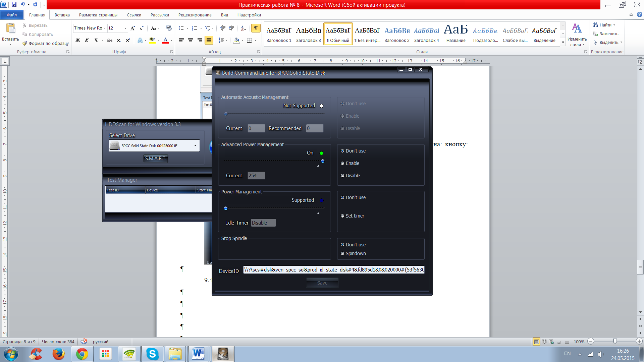Increase paragraph indent
The image size is (644, 362).
pos(231,28)
